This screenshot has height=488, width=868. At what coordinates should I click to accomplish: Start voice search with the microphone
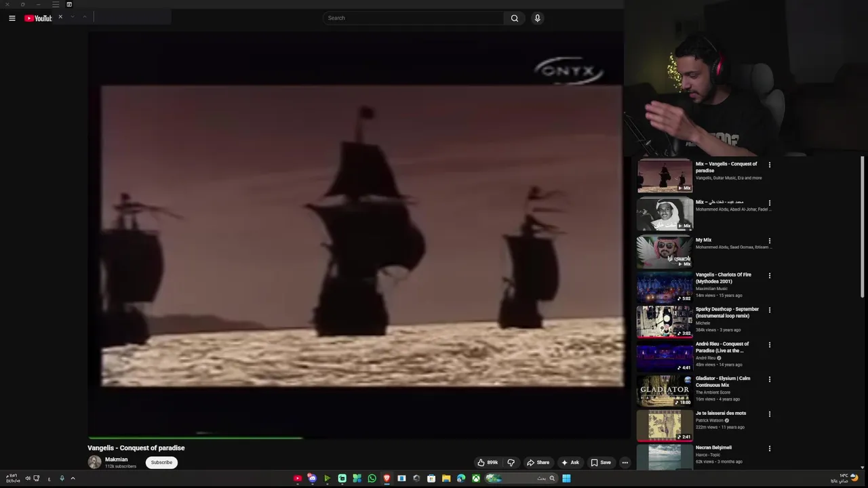(537, 18)
